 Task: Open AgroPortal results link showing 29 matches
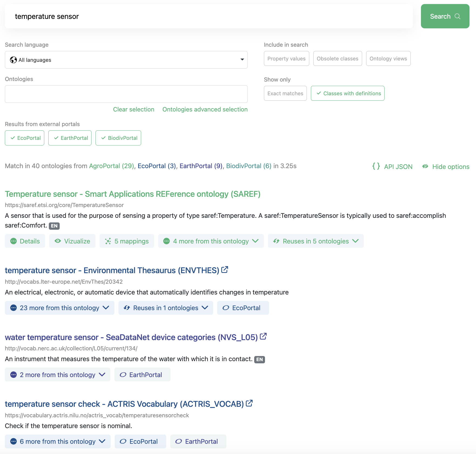click(x=111, y=166)
